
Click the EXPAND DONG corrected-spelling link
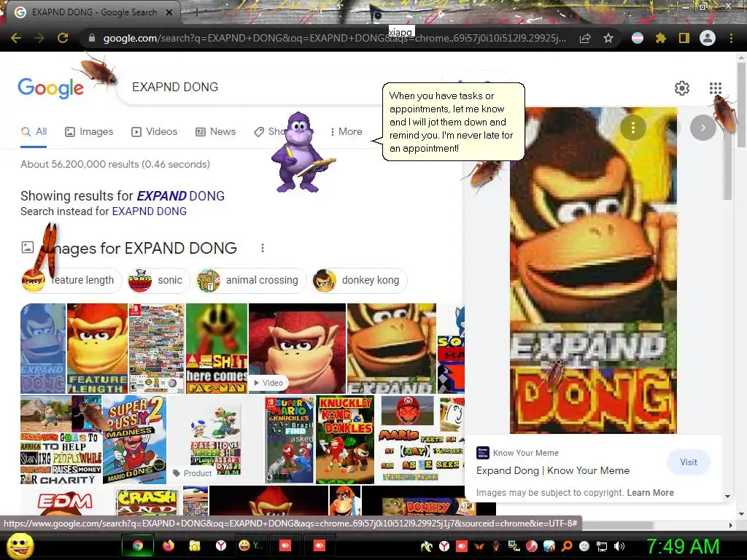[x=181, y=196]
